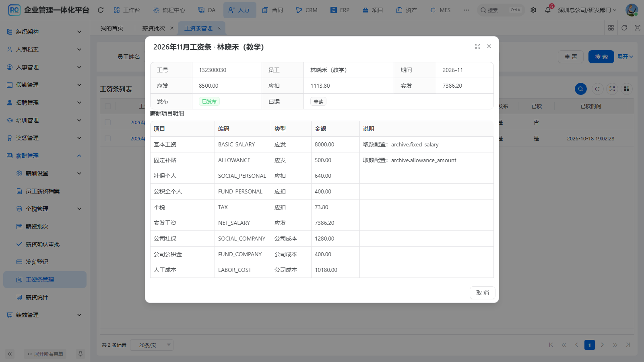This screenshot has width=644, height=362.
Task: Expand the 假勤管理 sidebar menu
Action: [x=45, y=85]
